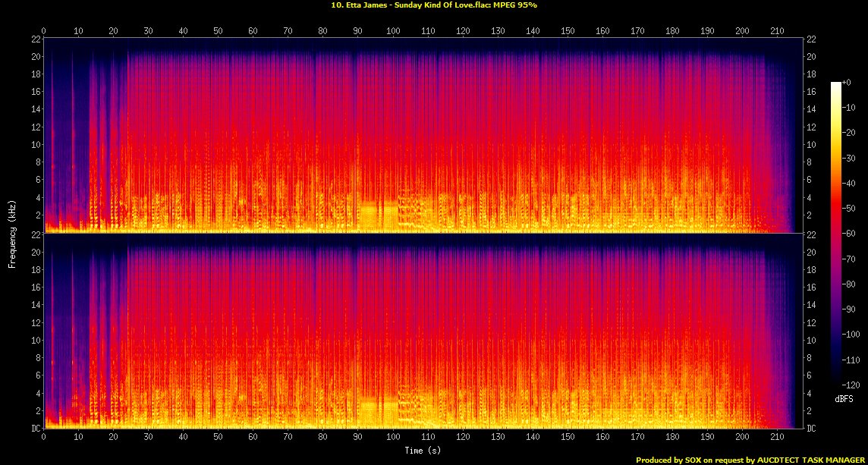The height and width of the screenshot is (465, 868).
Task: Click the white top of the dBFS color bar
Action: point(836,84)
